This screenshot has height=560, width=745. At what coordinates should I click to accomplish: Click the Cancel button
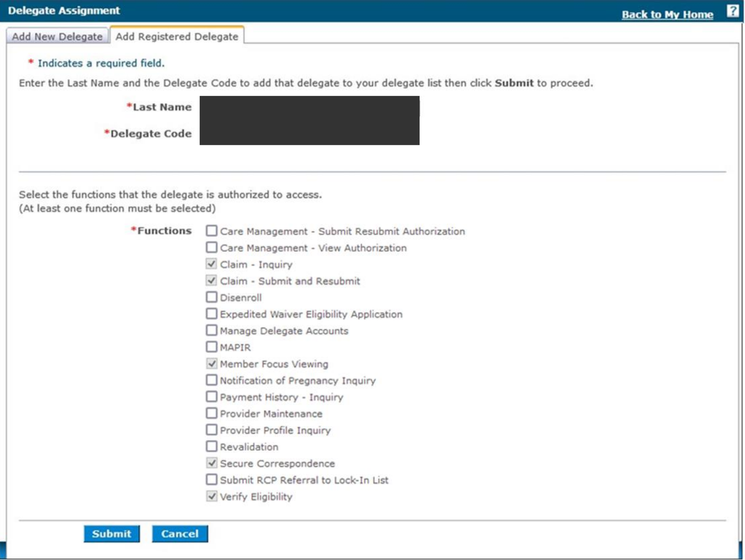pyautogui.click(x=180, y=533)
